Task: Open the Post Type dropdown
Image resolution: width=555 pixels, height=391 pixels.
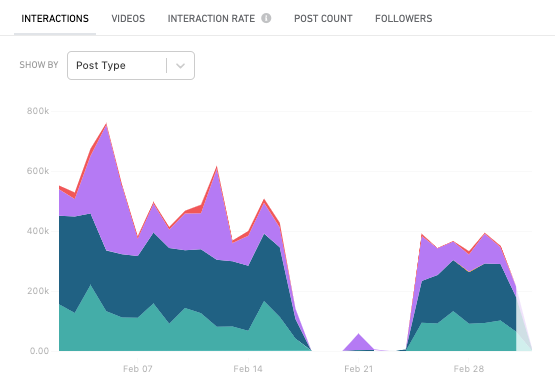Action: (x=131, y=65)
